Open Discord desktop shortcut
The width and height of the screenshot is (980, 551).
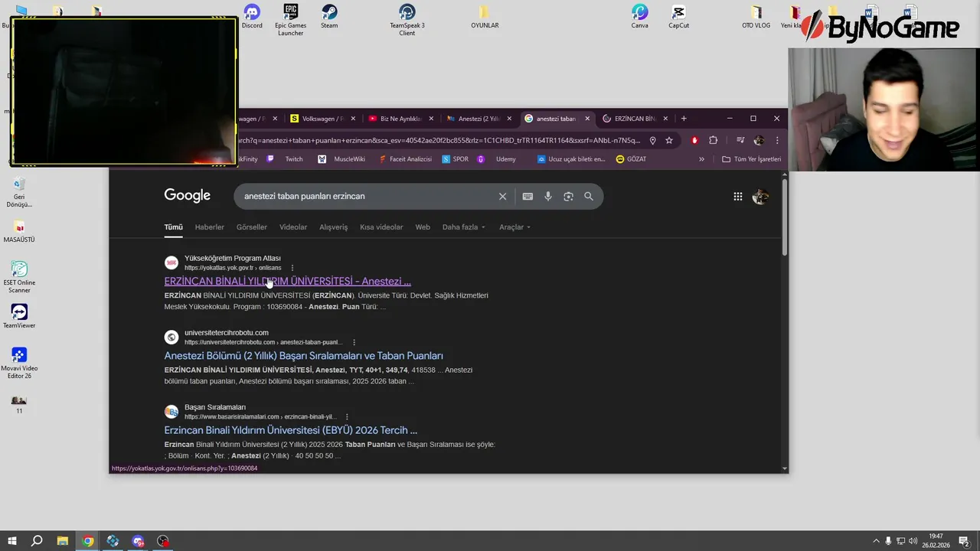point(252,16)
